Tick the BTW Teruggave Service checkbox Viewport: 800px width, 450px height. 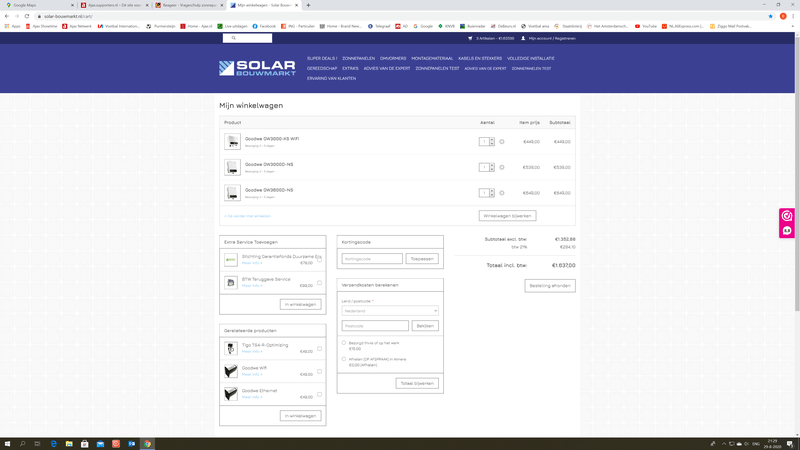click(319, 282)
